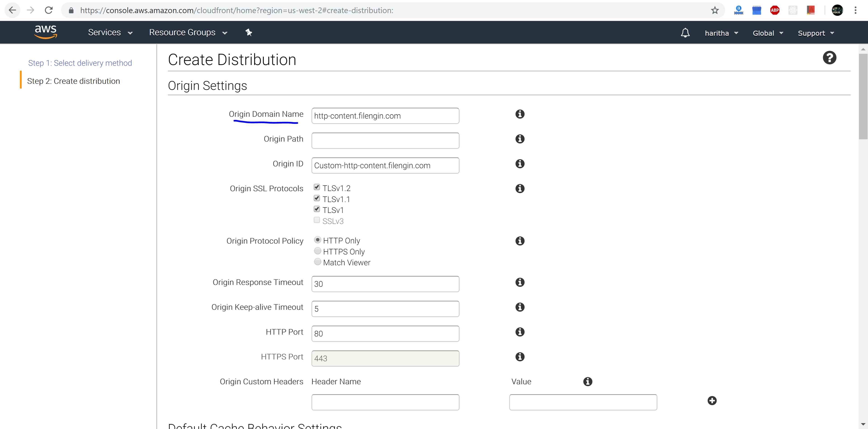Open the blue calendar-like extension icon
Image resolution: width=868 pixels, height=429 pixels.
click(757, 10)
